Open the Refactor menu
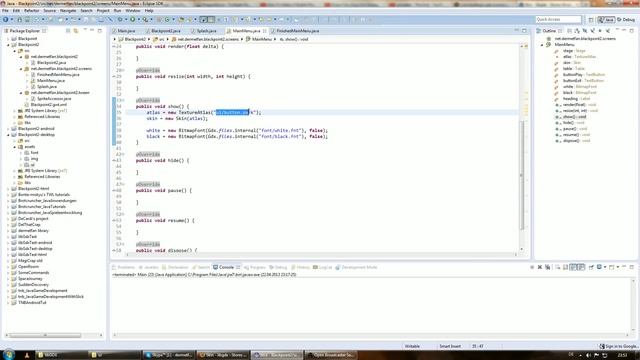Viewport: 640px width, 360px height. [x=32, y=11]
